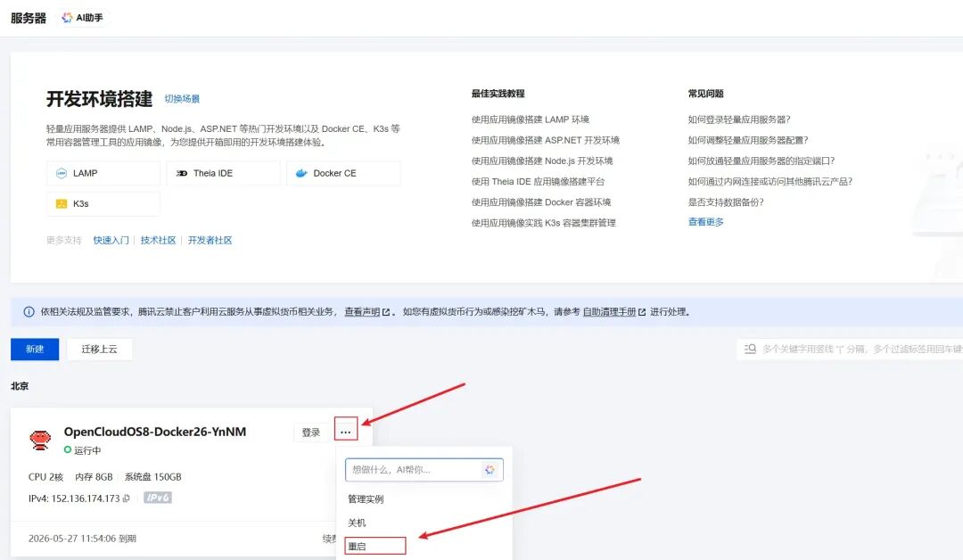This screenshot has height=560, width=963.
Task: Choose 管理实例 from the menu
Action: 366,499
